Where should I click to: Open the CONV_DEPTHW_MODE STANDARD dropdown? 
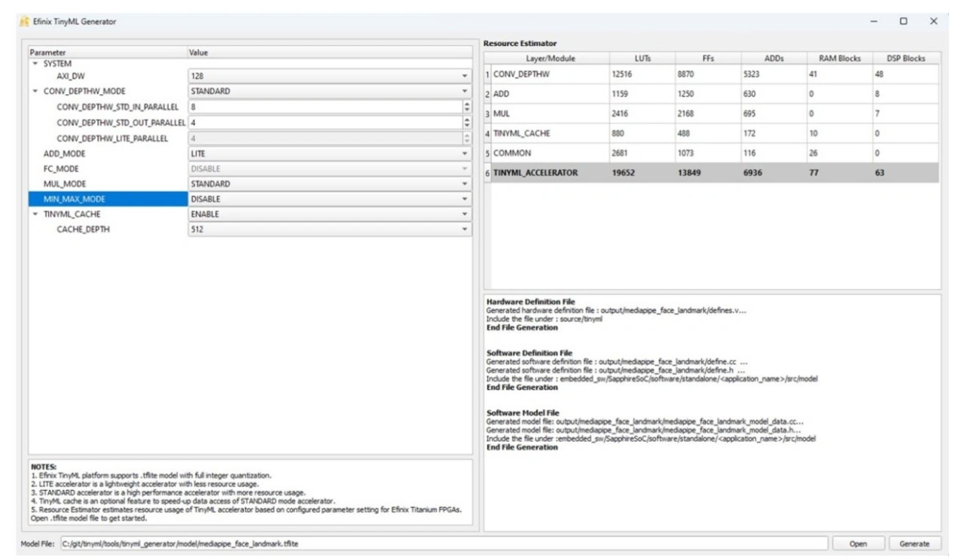click(464, 91)
